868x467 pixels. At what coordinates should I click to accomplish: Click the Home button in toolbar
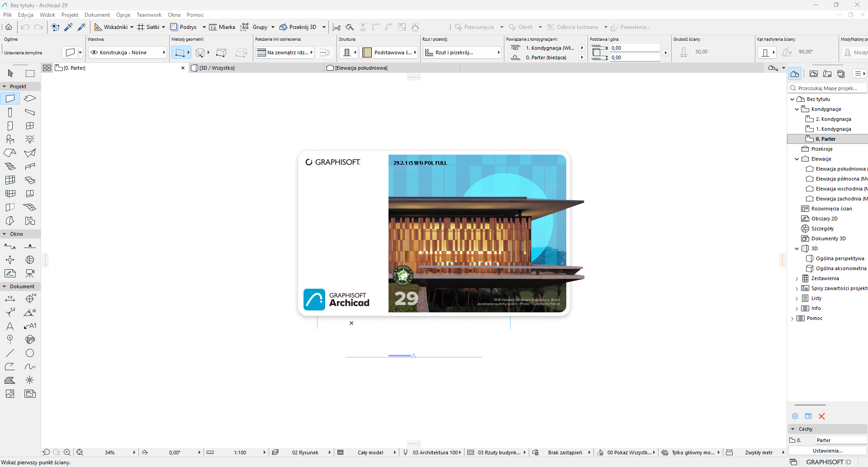pos(9,27)
